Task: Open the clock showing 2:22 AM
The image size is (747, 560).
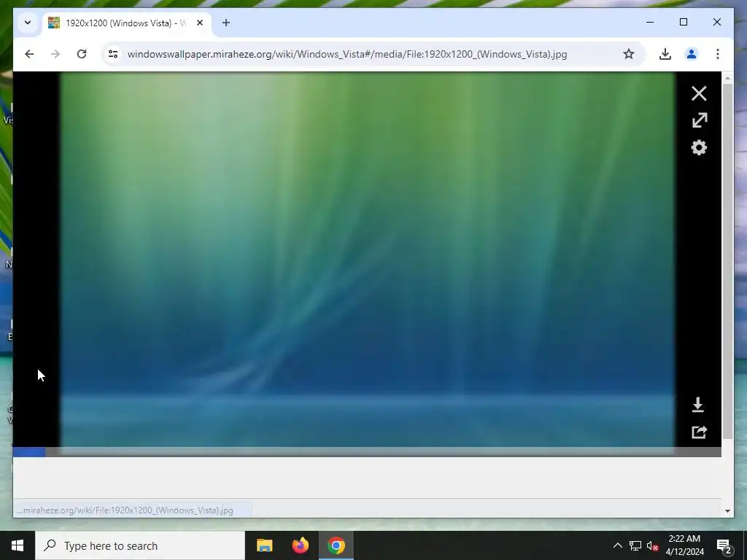Action: coord(684,545)
